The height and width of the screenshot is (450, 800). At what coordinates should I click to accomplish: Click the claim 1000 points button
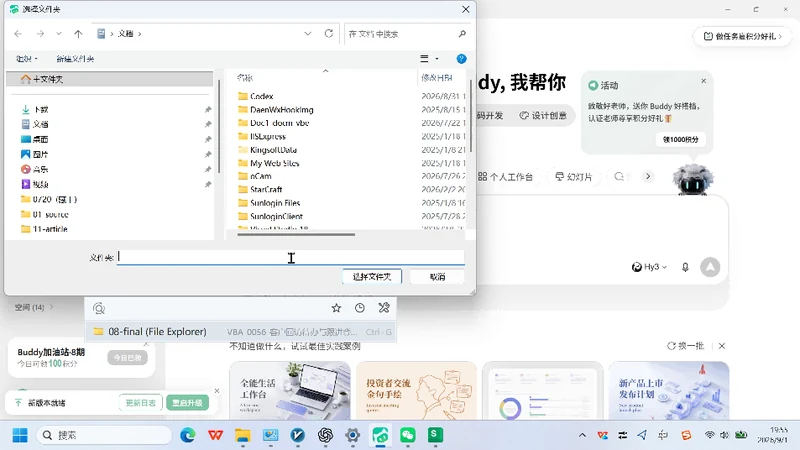681,139
